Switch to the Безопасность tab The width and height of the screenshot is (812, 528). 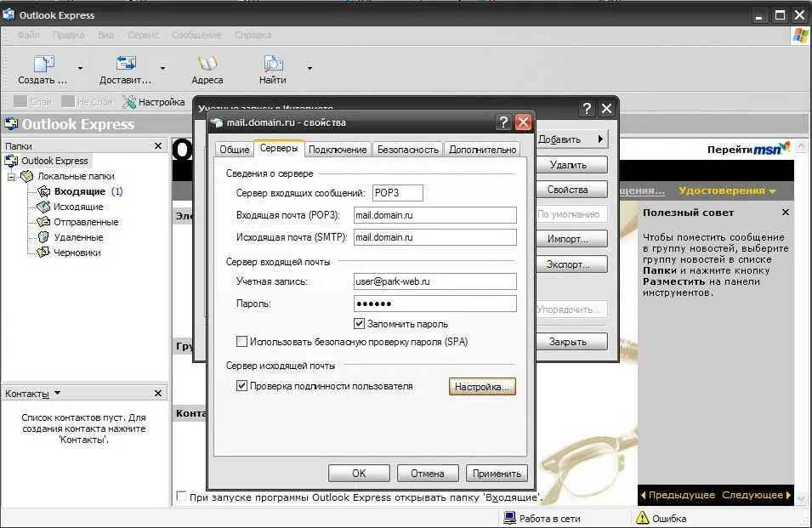click(x=407, y=149)
